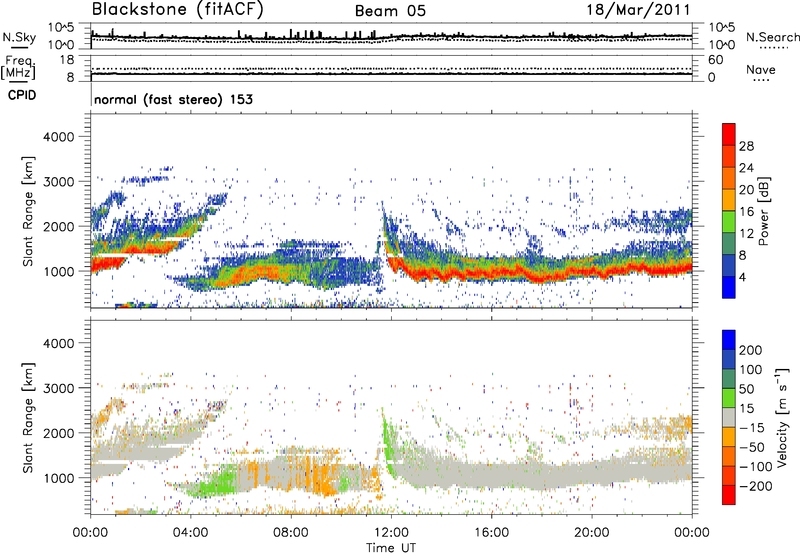Click the 'N.Search' legend label
This screenshot has height=554, width=800.
772,37
